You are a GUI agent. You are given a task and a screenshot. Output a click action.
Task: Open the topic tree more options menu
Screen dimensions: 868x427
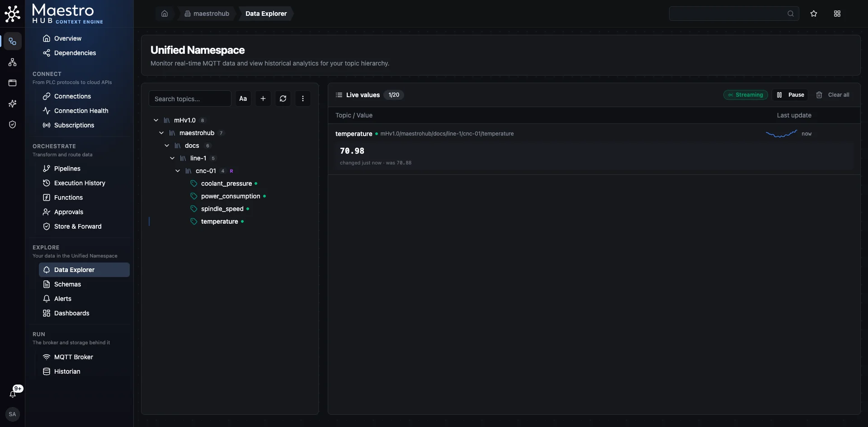click(303, 99)
